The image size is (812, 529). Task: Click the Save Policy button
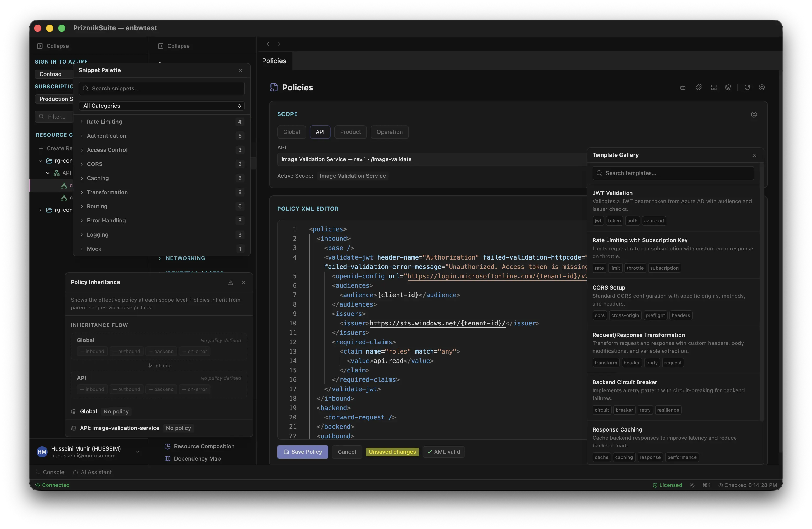[303, 452]
